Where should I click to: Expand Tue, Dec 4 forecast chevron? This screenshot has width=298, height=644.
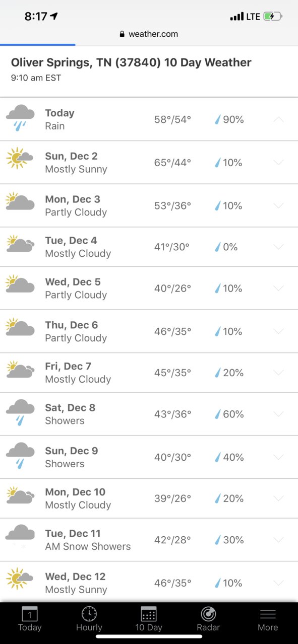pyautogui.click(x=278, y=247)
